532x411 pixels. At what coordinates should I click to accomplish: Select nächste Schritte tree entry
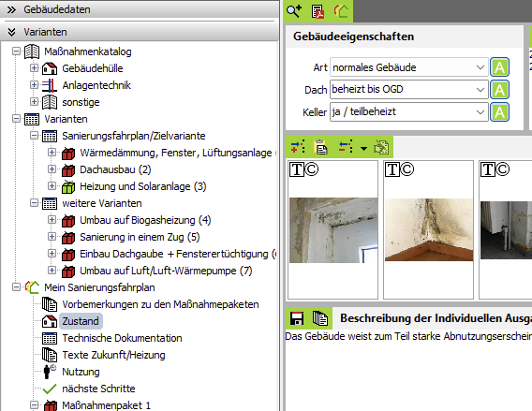pyautogui.click(x=98, y=389)
